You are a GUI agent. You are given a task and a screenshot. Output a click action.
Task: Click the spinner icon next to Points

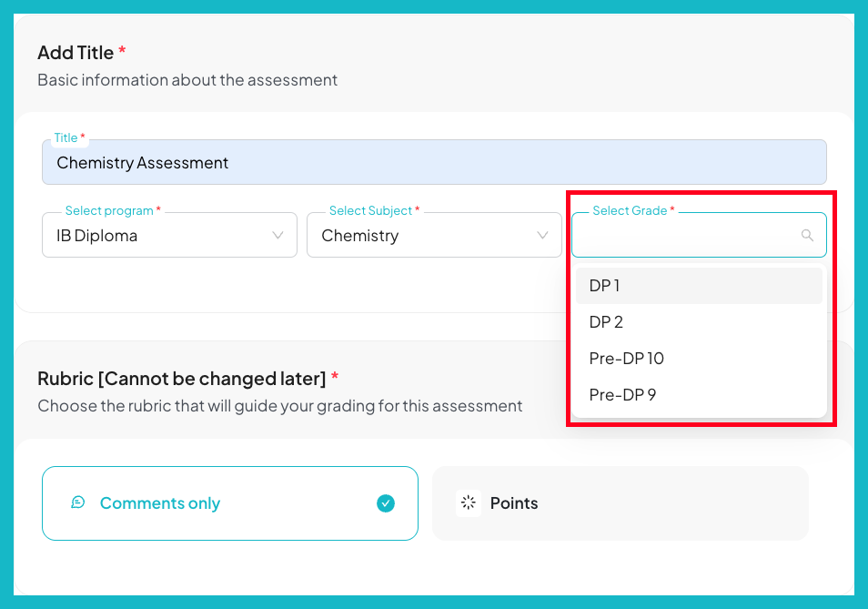tap(468, 502)
